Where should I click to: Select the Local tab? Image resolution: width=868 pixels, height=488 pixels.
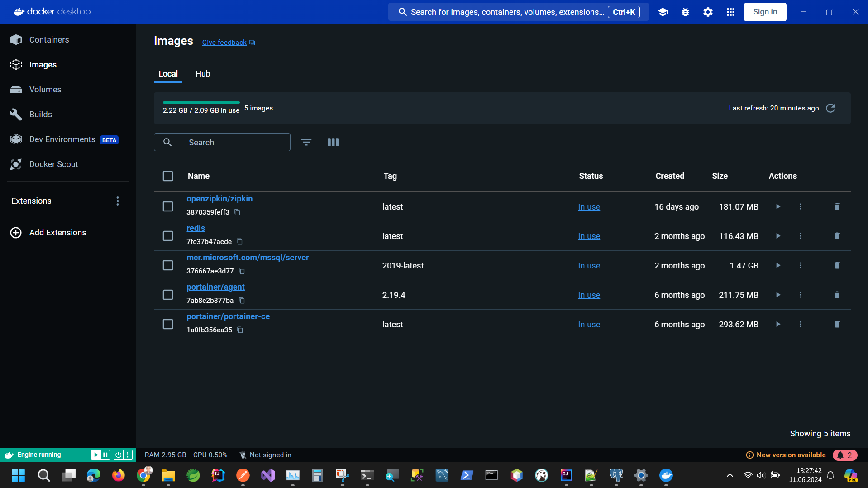coord(168,74)
